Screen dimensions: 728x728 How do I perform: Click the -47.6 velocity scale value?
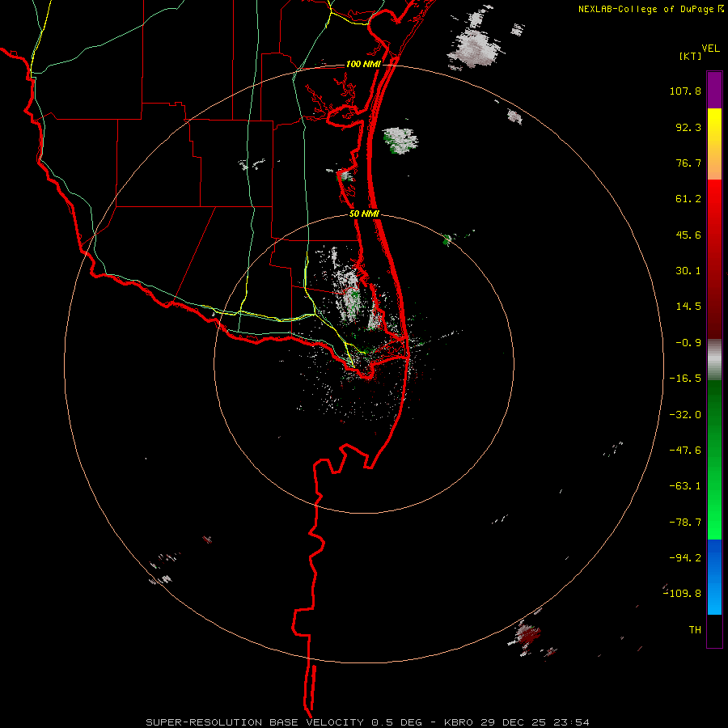(x=685, y=451)
